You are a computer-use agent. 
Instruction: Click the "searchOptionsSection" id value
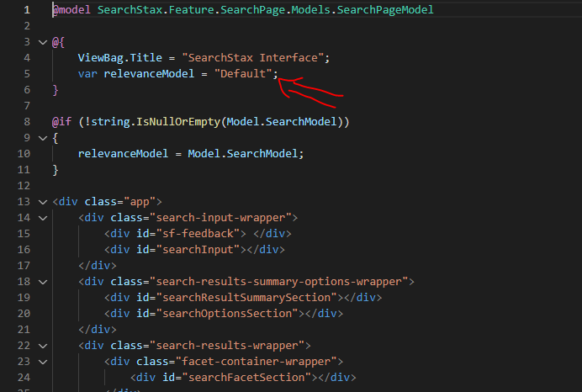pyautogui.click(x=227, y=313)
